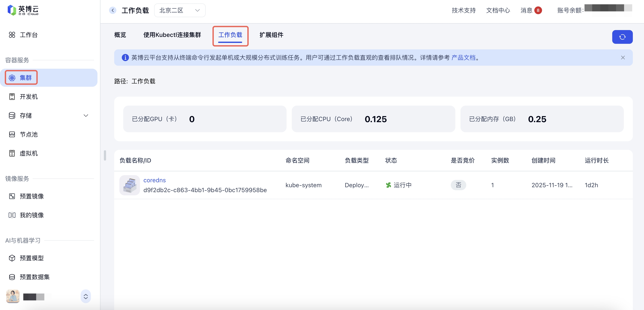This screenshot has height=310, width=644.
Task: Select 我的镜像 sidebar item
Action: click(32, 215)
